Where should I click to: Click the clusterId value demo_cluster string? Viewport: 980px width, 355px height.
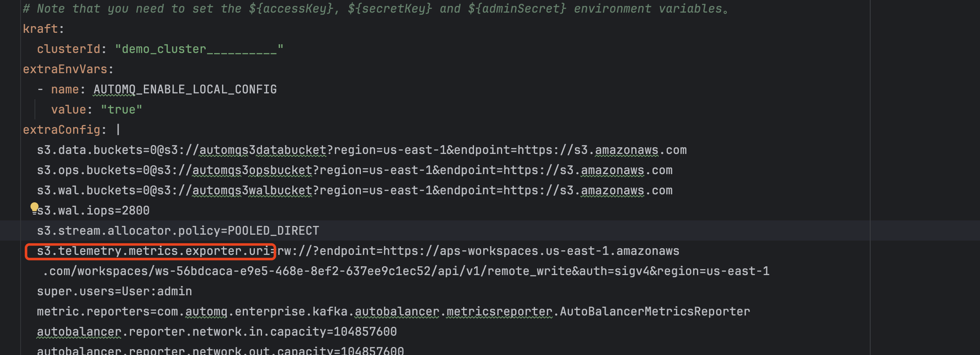pos(199,49)
